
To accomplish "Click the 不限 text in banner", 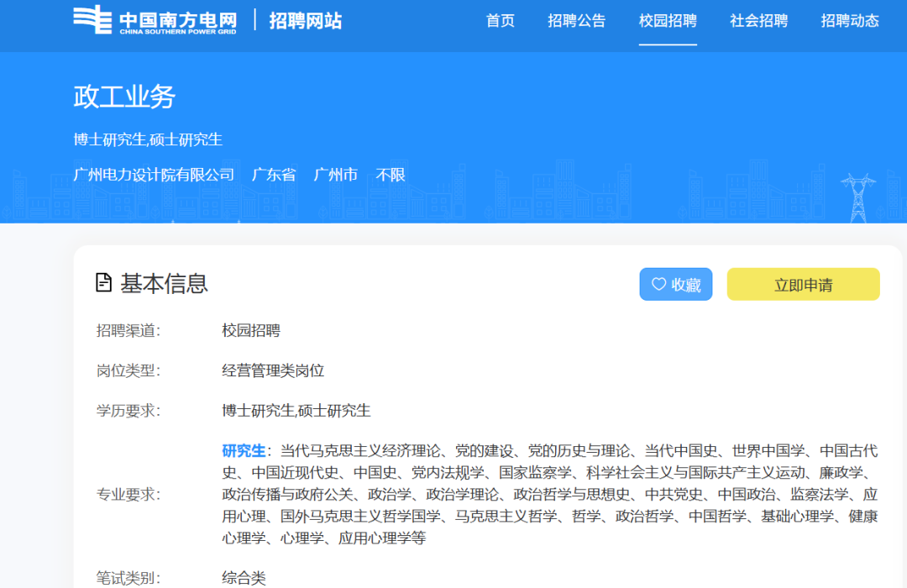I will [x=391, y=174].
